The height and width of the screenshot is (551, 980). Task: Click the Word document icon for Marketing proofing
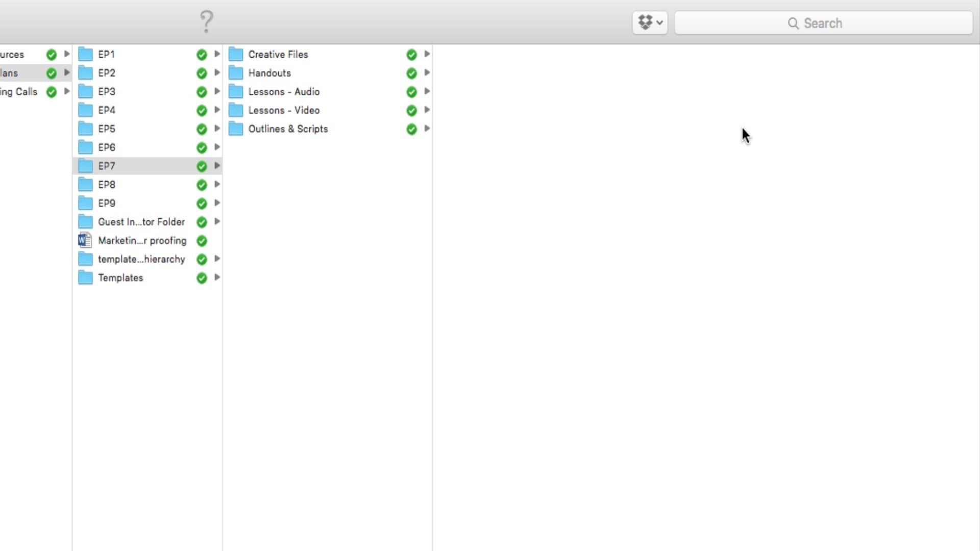coord(85,240)
